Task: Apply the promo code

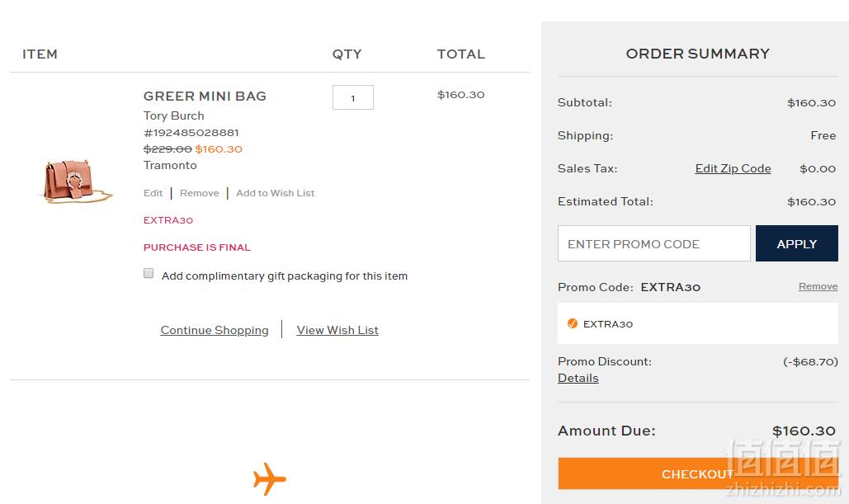Action: (796, 243)
